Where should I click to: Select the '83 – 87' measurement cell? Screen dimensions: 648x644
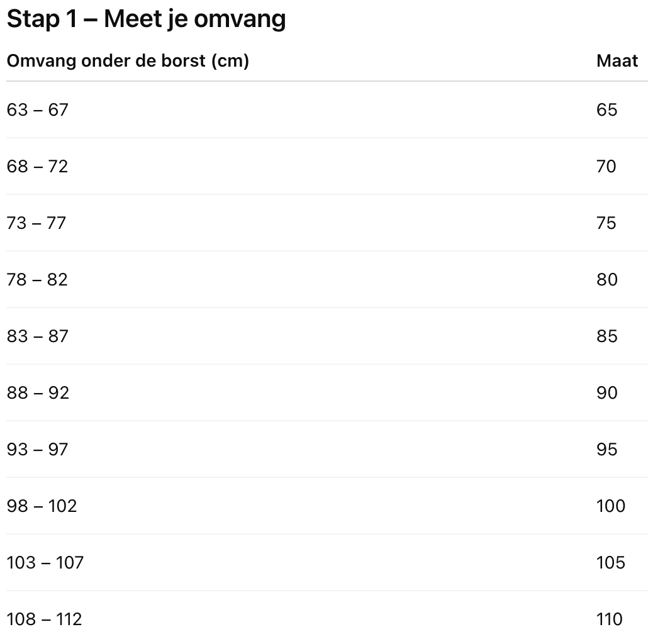(37, 336)
